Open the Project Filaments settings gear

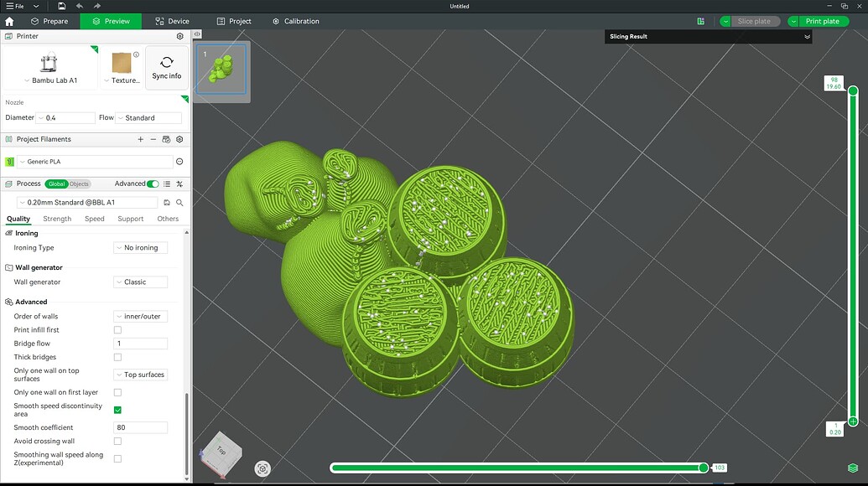179,139
